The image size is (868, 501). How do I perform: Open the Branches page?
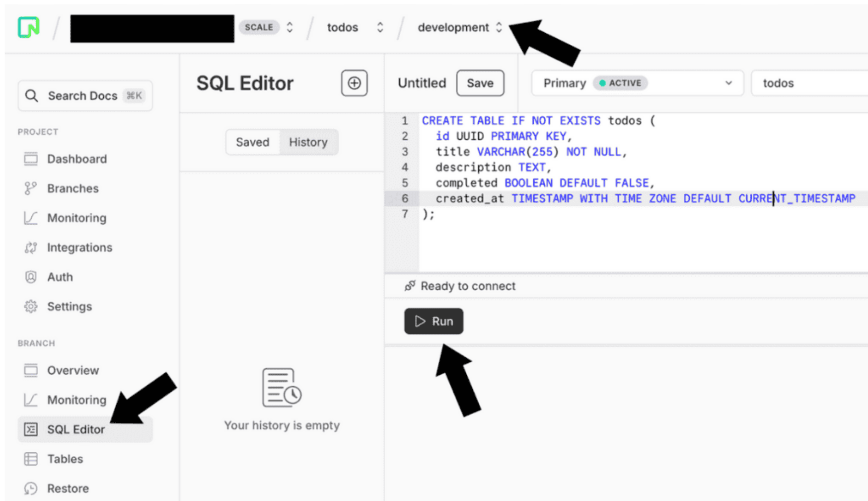[72, 188]
